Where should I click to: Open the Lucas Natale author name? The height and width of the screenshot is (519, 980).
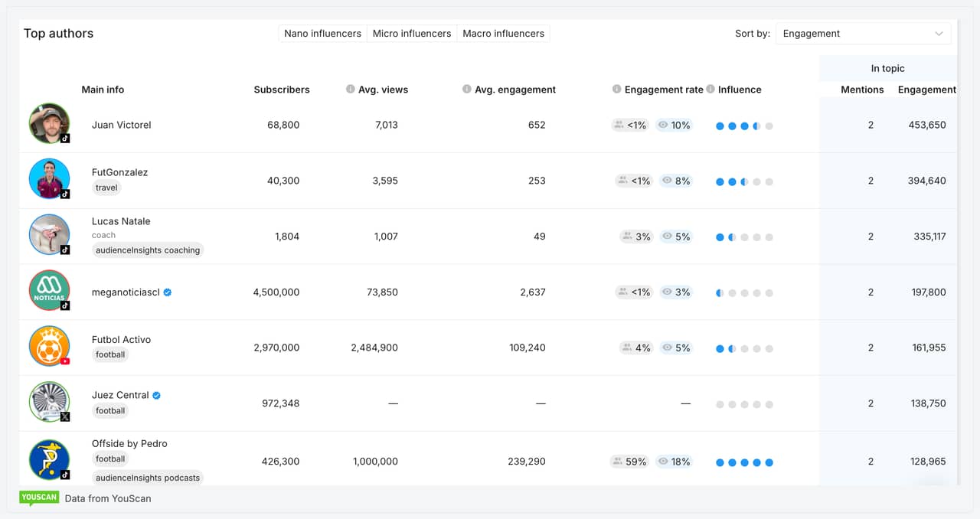coord(121,221)
